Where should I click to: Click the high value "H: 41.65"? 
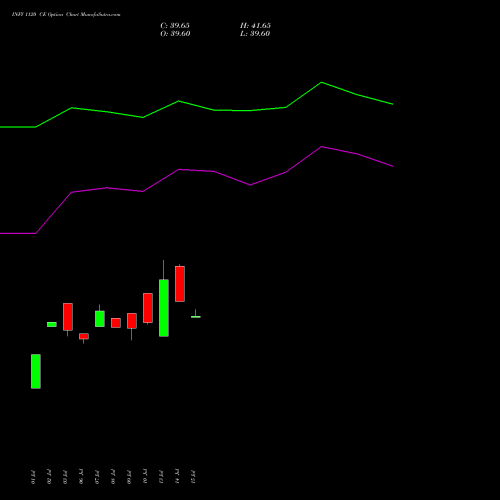coord(255,26)
